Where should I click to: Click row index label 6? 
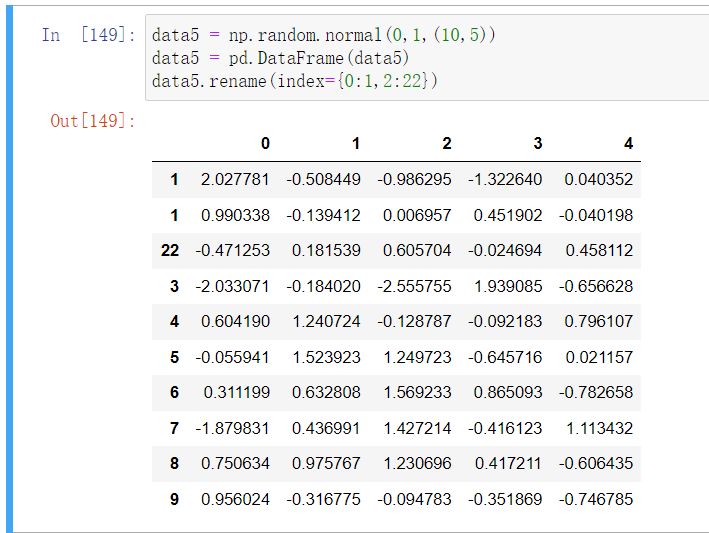tap(175, 392)
